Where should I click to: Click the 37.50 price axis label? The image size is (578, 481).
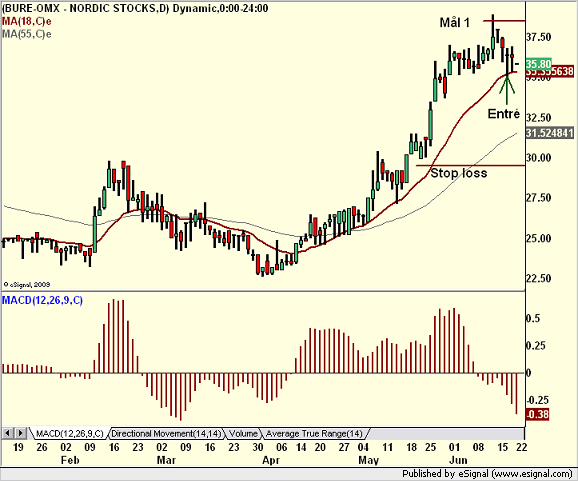539,37
